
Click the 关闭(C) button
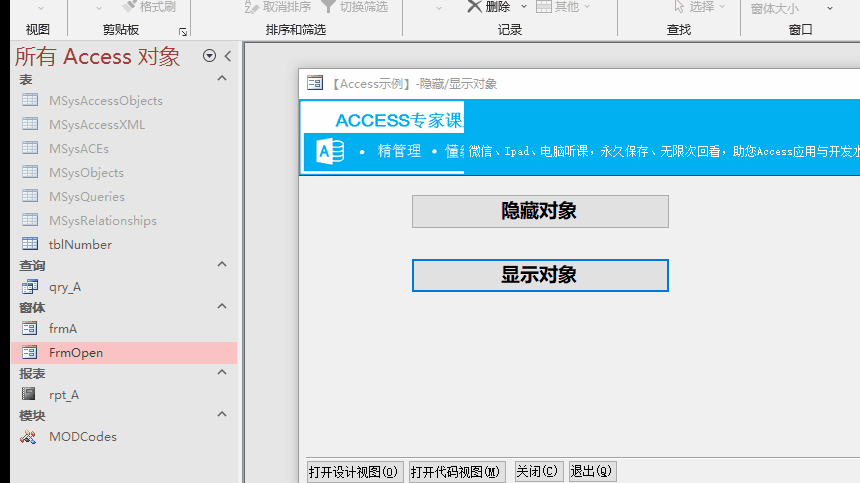[x=538, y=471]
